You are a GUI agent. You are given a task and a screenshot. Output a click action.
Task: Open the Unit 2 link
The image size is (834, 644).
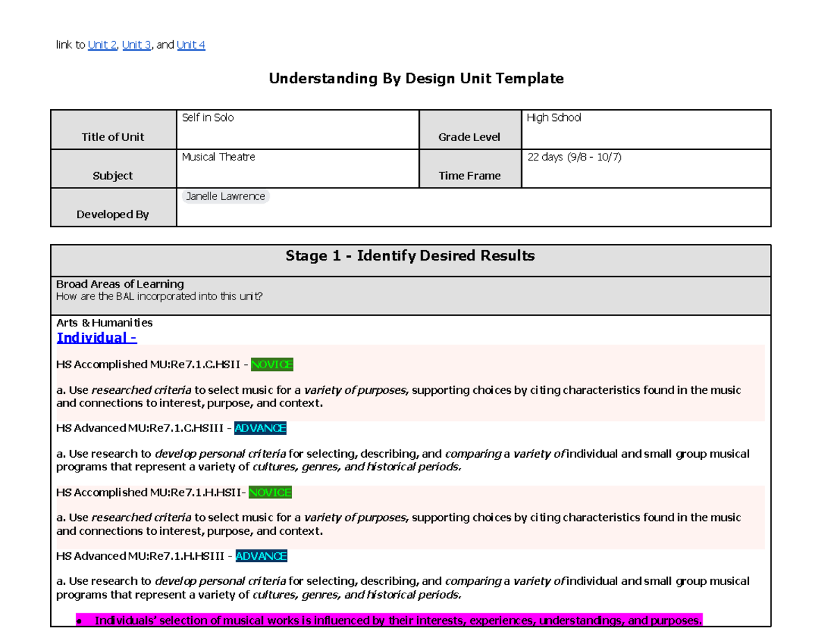(102, 45)
